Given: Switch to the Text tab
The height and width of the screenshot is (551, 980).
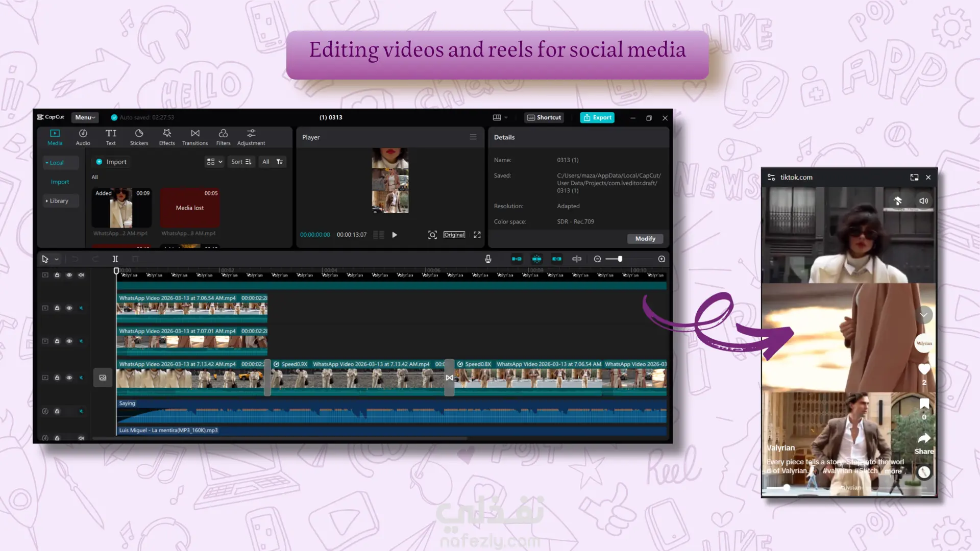Looking at the screenshot, I should coord(111,137).
